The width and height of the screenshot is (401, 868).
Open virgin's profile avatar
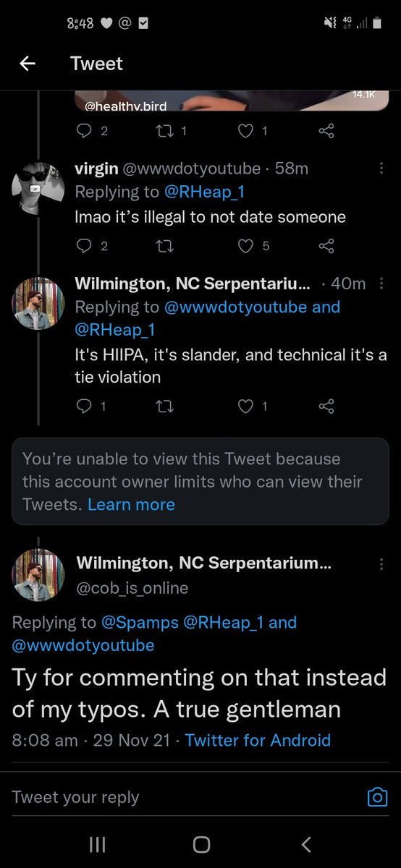point(38,188)
